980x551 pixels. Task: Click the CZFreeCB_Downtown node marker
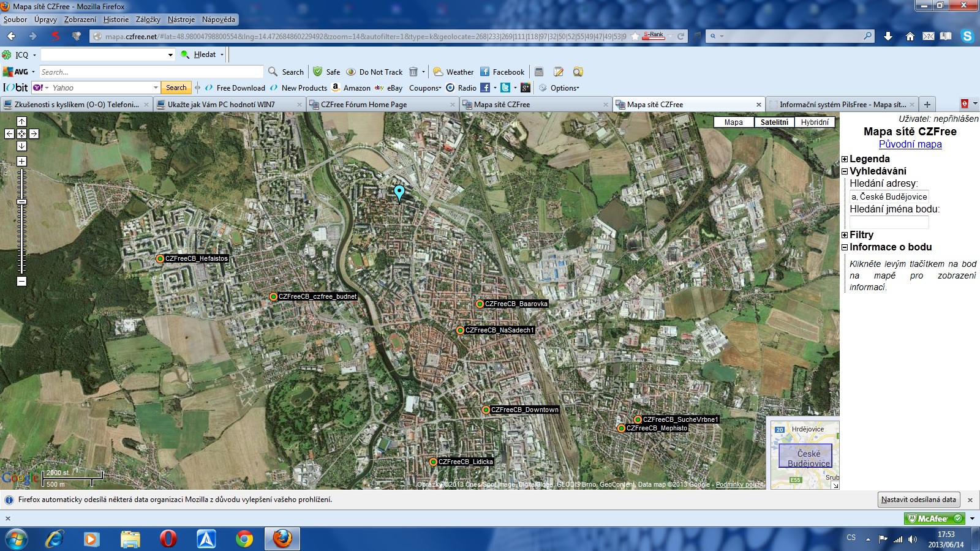click(486, 410)
